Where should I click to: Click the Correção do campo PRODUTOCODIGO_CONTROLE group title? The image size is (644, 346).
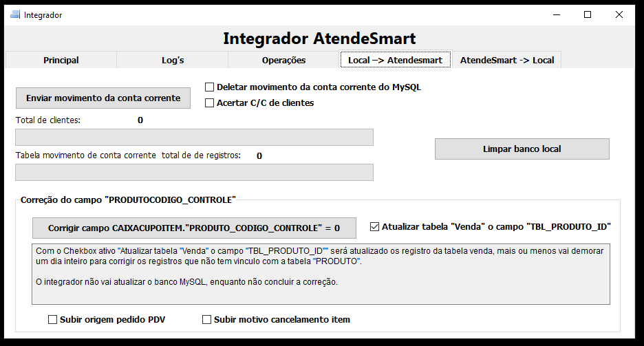tap(128, 200)
